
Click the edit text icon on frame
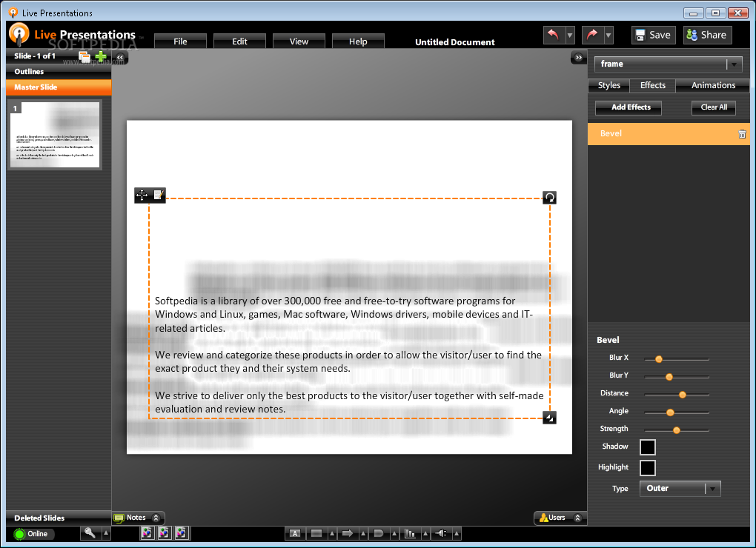click(x=158, y=195)
